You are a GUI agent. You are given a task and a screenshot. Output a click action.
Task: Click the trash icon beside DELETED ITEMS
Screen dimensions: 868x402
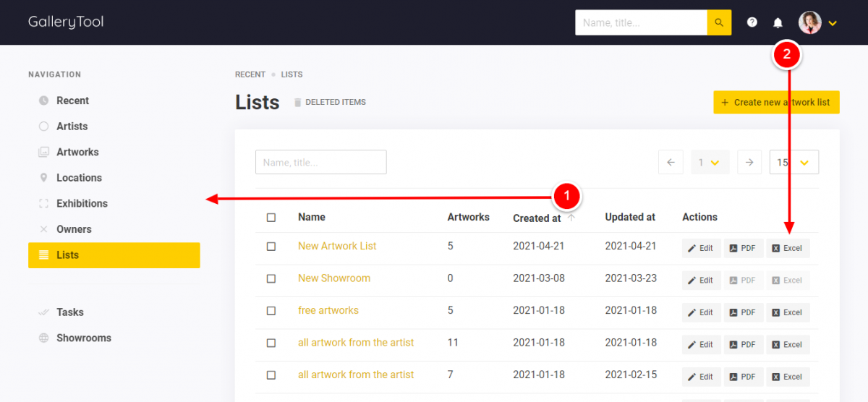(x=297, y=103)
